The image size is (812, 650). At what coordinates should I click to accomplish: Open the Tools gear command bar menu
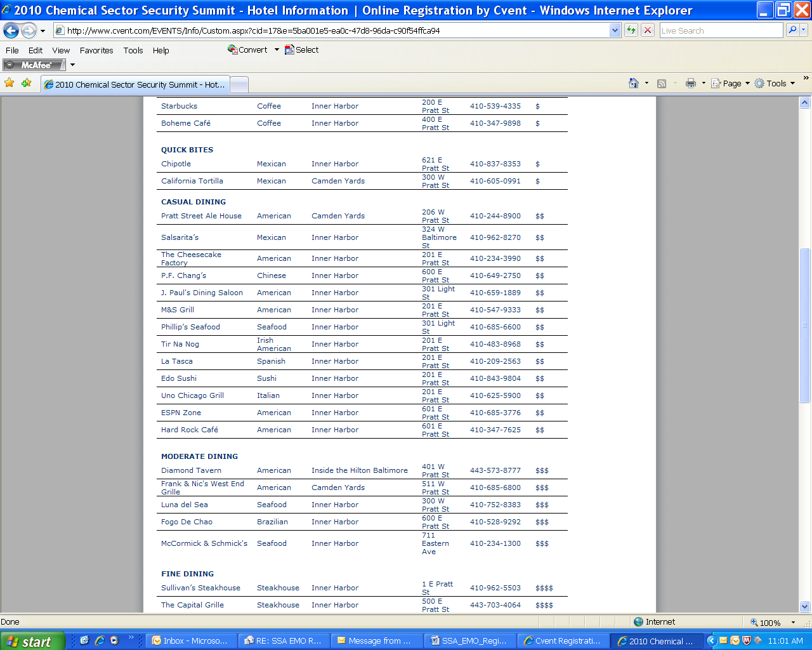click(775, 83)
